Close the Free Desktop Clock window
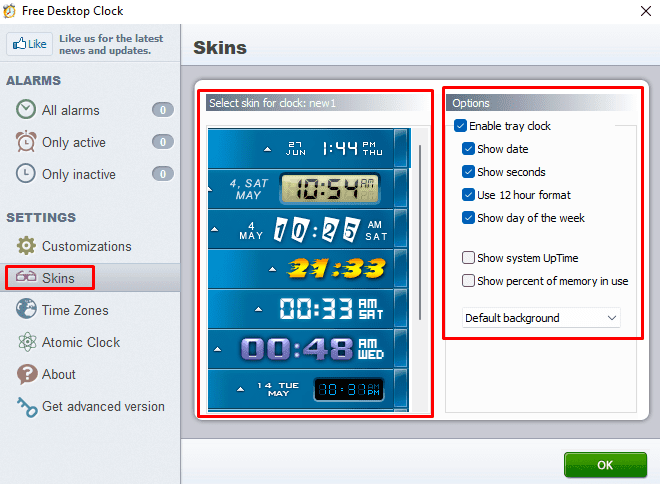 pos(646,11)
